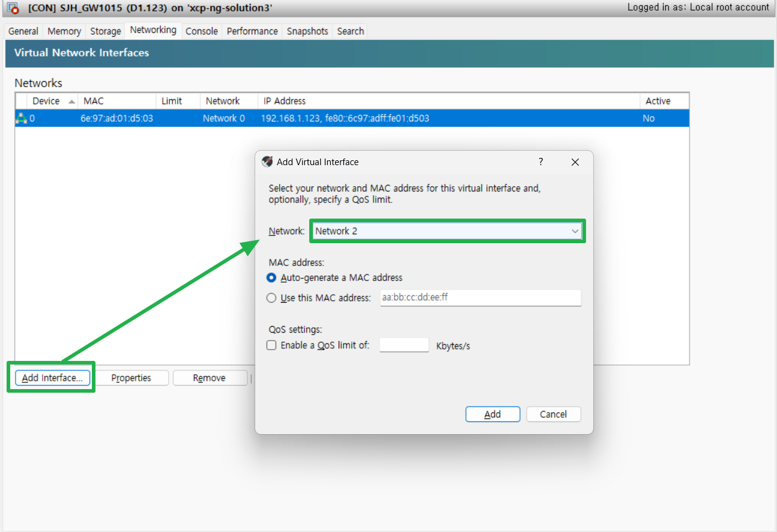Screen dimensions: 777x532
Task: Click the Add Interface button
Action: [x=52, y=378]
